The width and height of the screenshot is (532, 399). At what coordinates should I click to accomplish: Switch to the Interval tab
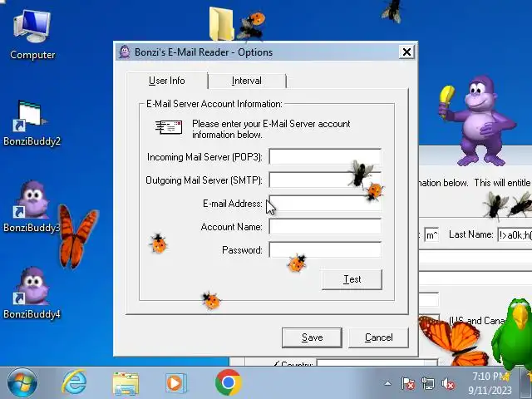coord(247,81)
